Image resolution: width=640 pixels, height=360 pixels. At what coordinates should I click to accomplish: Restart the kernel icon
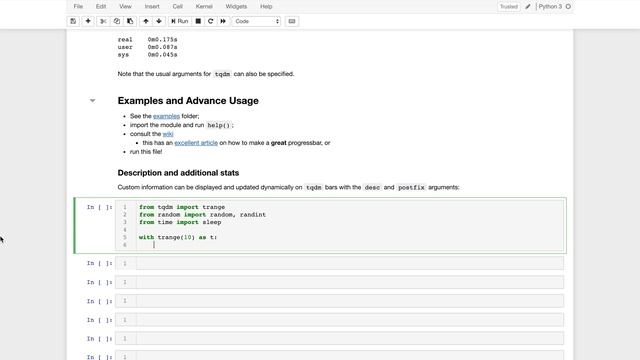pyautogui.click(x=211, y=21)
